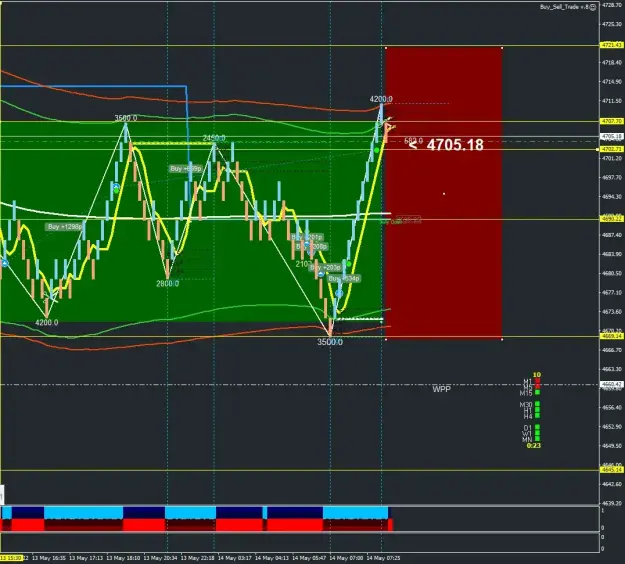Click the 4677.10 price scale value

point(612,293)
